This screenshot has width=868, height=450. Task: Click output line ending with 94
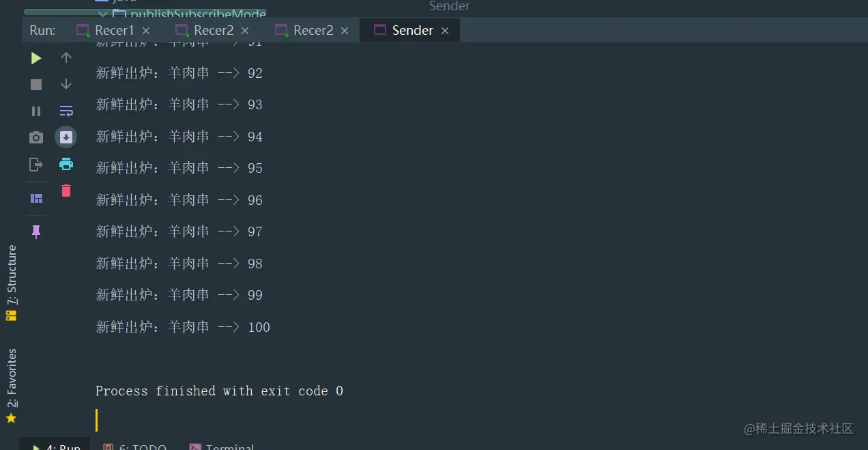click(179, 137)
